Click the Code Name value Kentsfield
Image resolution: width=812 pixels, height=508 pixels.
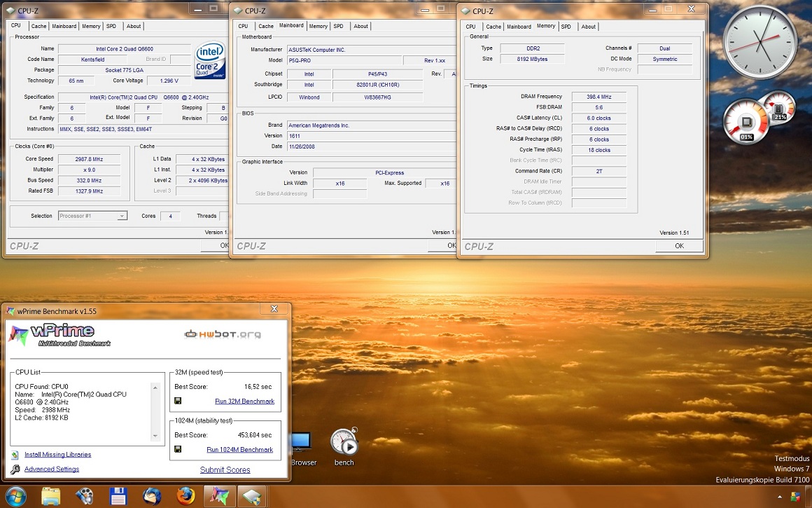92,60
